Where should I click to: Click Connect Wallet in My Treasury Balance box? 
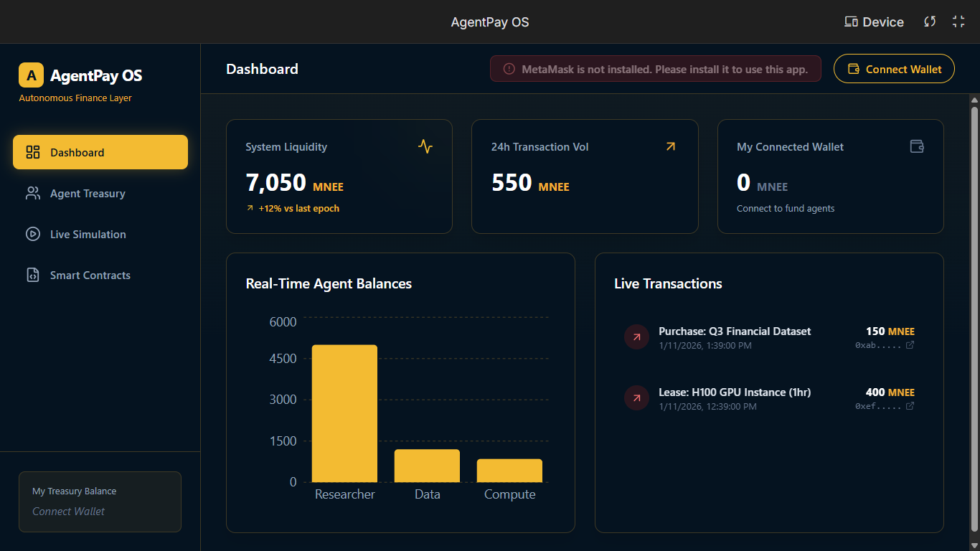click(69, 512)
